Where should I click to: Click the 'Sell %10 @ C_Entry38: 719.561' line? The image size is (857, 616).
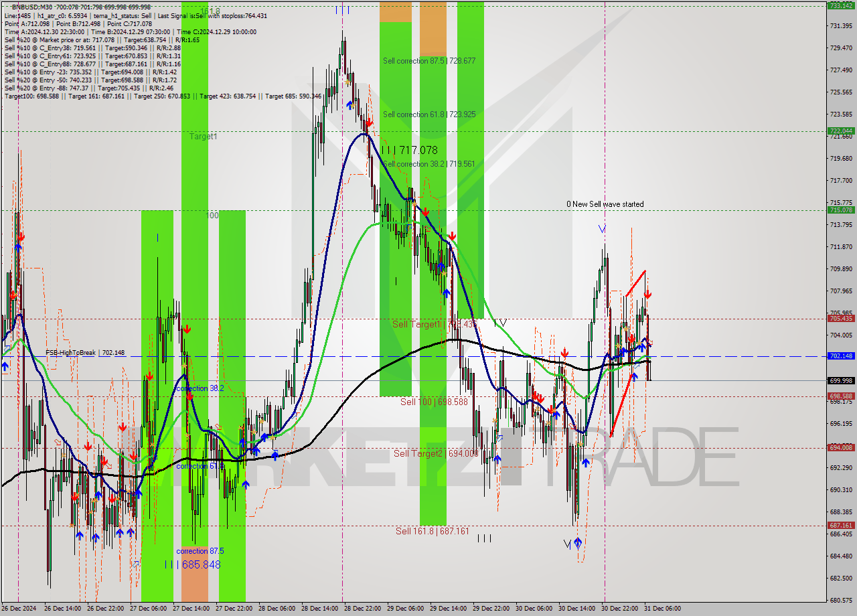point(92,48)
